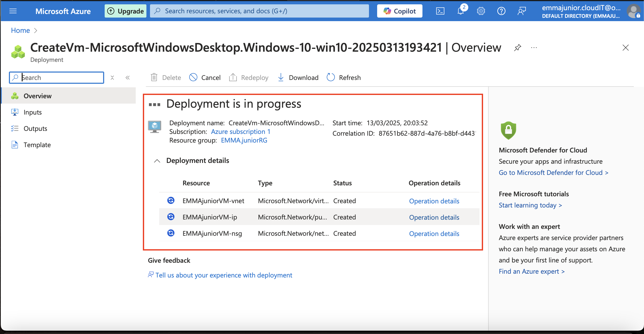
Task: Open the more options ellipsis
Action: pyautogui.click(x=534, y=48)
